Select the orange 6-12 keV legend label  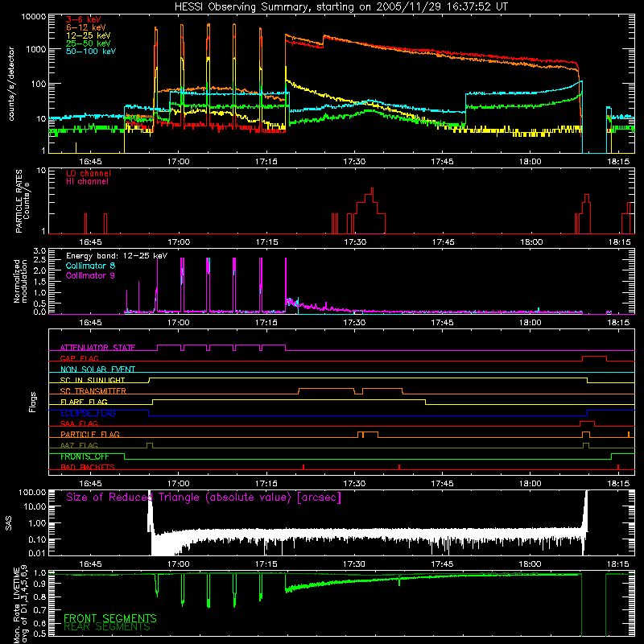click(86, 27)
